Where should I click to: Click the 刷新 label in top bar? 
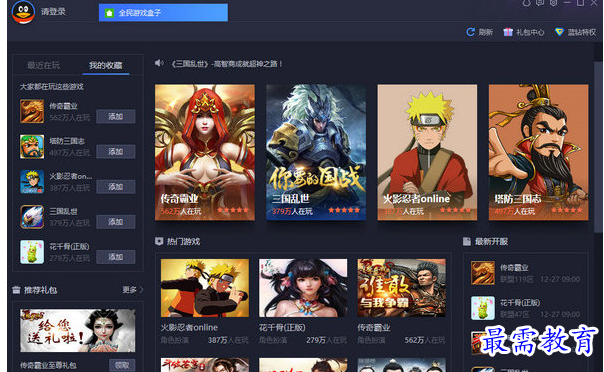[x=486, y=32]
